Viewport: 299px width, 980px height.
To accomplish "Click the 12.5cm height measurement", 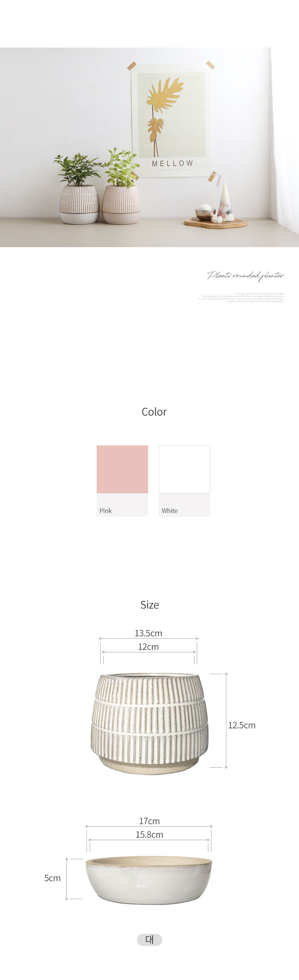I will coord(242,725).
